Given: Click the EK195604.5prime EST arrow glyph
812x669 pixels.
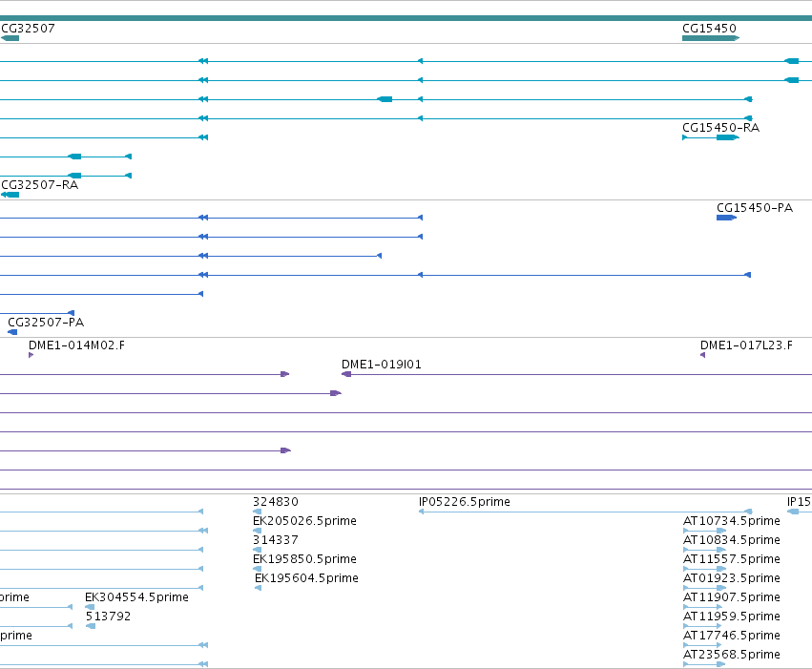Looking at the screenshot, I should [x=258, y=588].
